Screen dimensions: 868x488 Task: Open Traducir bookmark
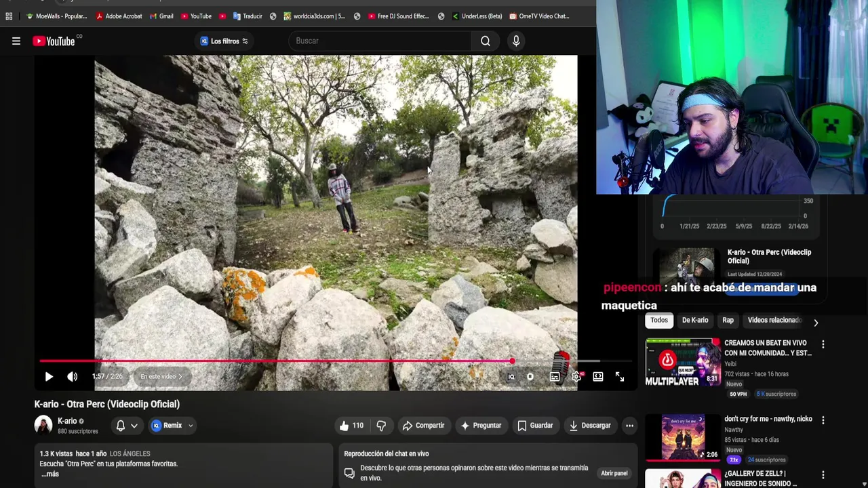point(247,16)
